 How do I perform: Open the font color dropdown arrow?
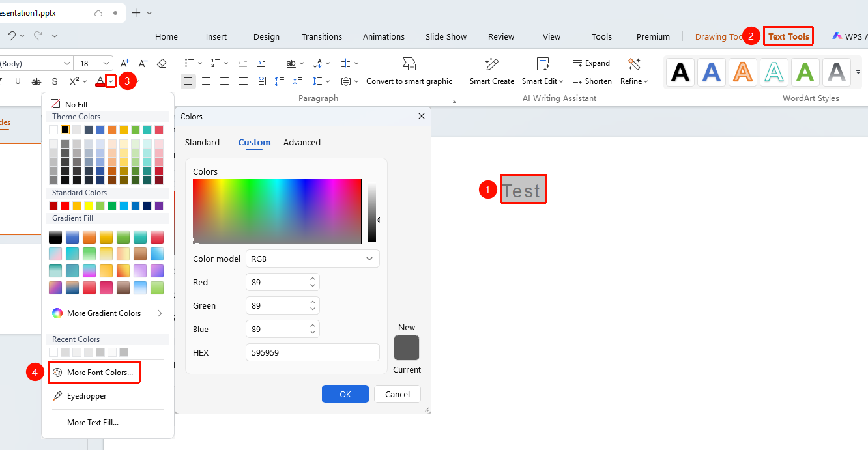(111, 81)
